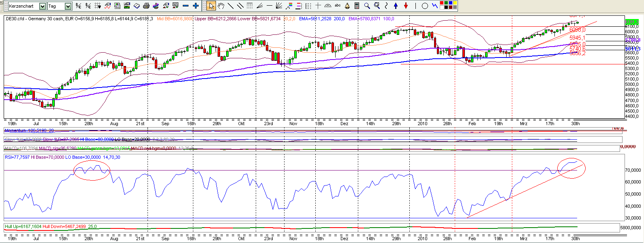This screenshot has height=243, width=644.
Task: Pick the black color swatch
Action: click(x=446, y=7)
